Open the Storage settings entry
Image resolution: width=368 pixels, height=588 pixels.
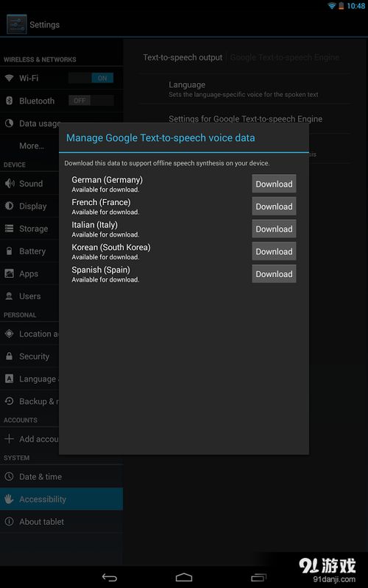pos(29,229)
